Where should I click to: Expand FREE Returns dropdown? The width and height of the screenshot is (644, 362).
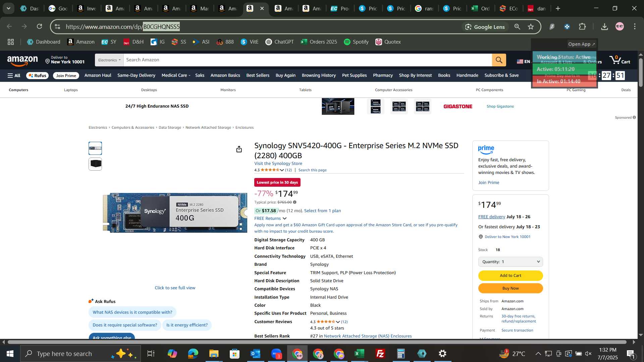[x=270, y=219]
